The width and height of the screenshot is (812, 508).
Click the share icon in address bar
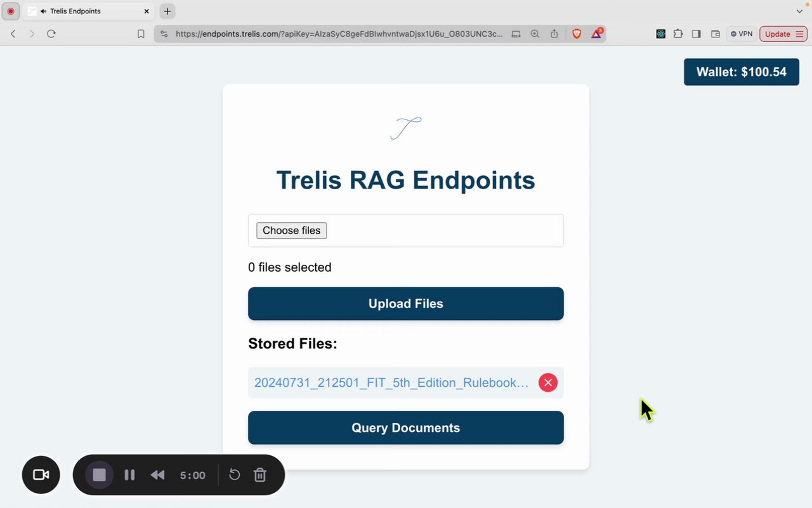554,34
